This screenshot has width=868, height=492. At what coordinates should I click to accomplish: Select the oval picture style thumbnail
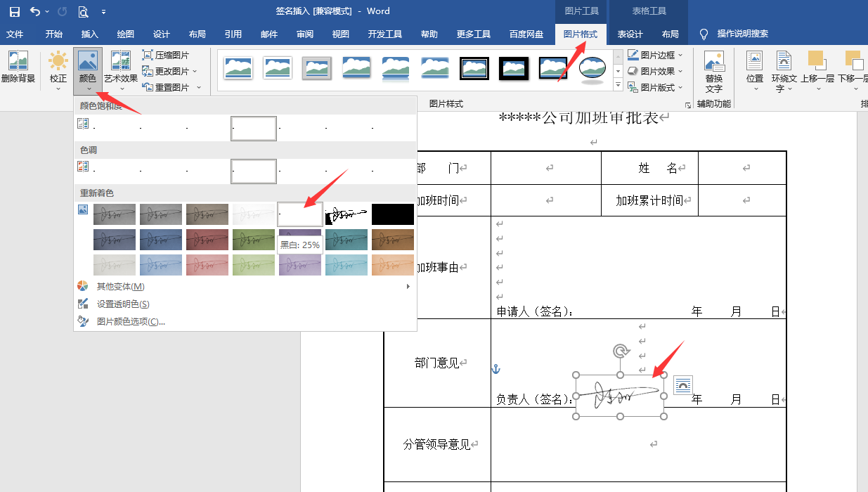592,68
